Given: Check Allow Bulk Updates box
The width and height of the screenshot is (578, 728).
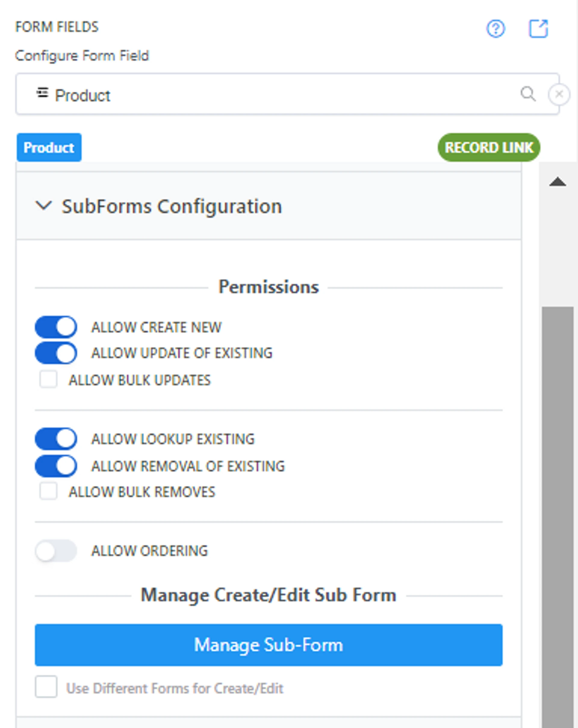Looking at the screenshot, I should [48, 380].
